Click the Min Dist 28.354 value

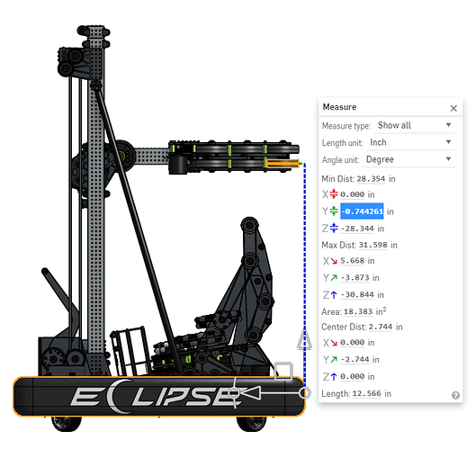pyautogui.click(x=371, y=179)
